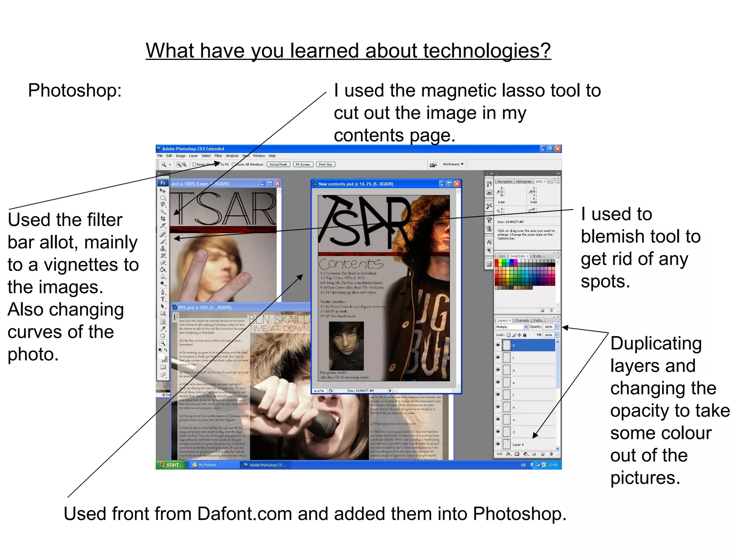
Task: Select the Notes tool
Action: pos(163,322)
